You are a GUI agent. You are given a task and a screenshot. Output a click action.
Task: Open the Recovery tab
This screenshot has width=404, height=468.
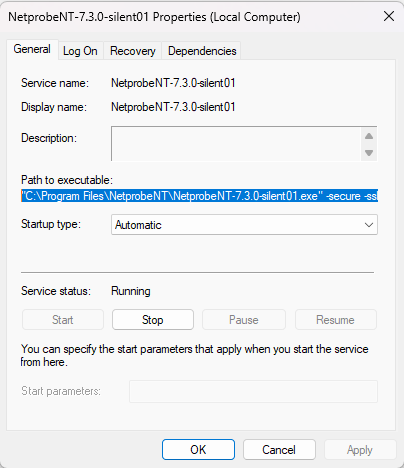click(133, 51)
